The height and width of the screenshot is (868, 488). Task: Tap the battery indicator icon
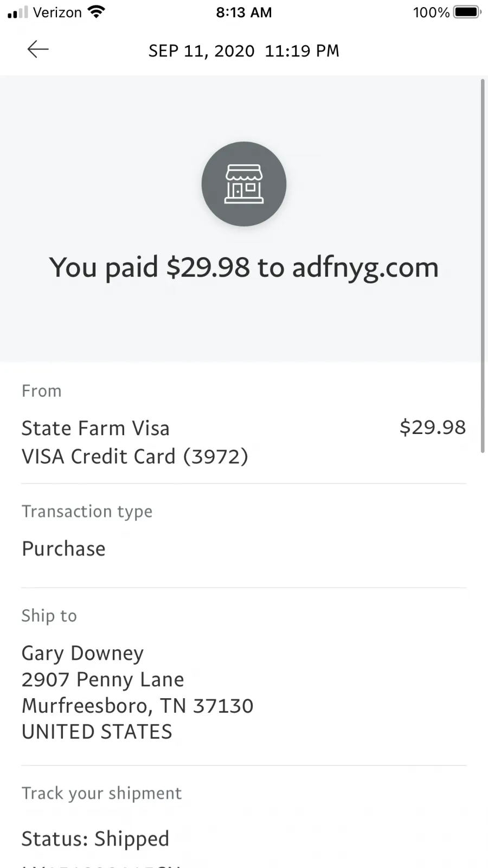tap(467, 12)
